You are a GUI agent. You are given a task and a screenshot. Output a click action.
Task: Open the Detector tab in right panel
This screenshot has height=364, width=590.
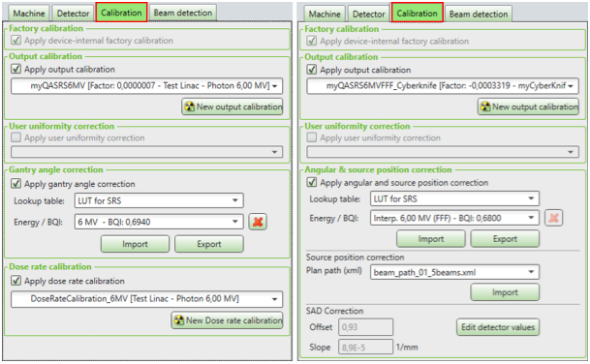(x=369, y=14)
